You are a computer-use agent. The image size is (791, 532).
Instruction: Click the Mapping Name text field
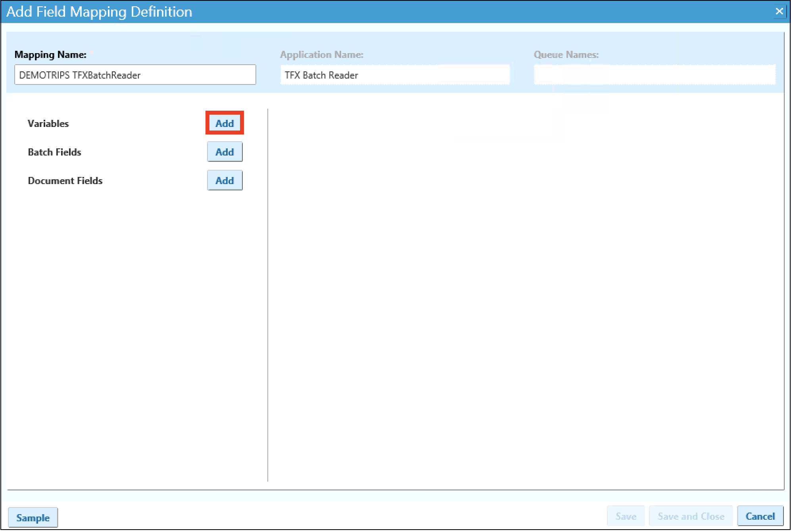click(135, 75)
